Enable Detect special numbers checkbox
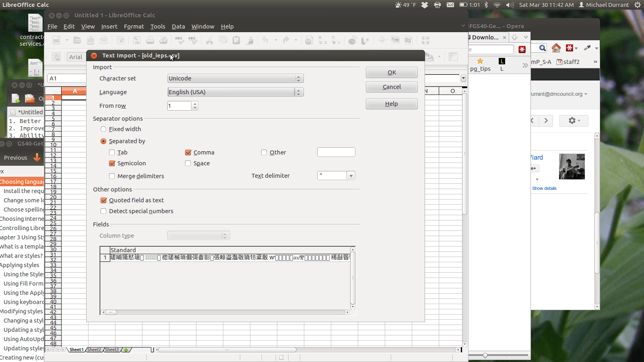 click(x=103, y=211)
